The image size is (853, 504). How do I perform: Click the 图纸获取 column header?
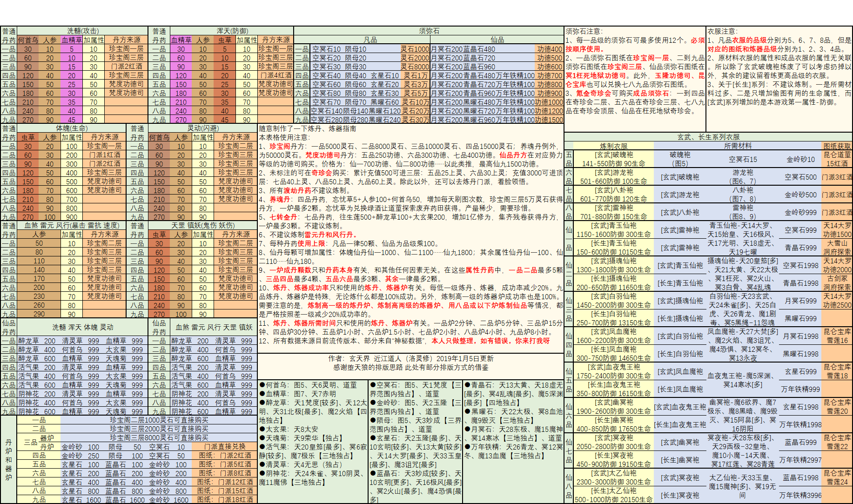coord(837,146)
